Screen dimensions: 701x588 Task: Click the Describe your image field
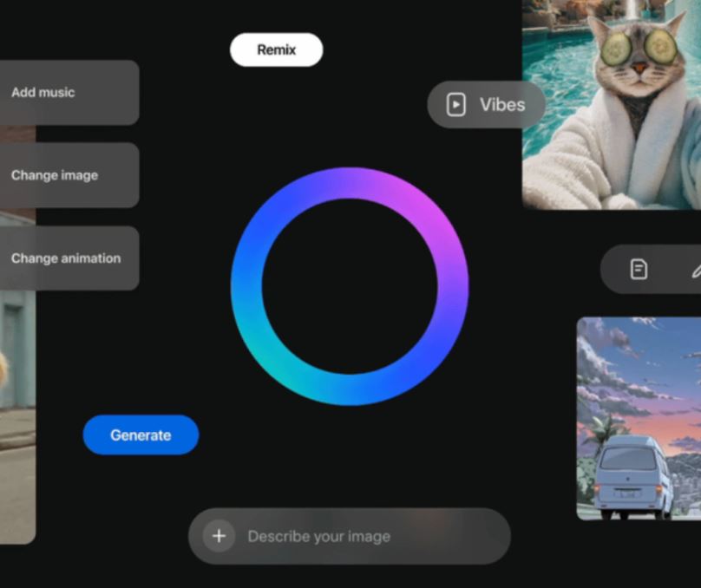(x=350, y=536)
